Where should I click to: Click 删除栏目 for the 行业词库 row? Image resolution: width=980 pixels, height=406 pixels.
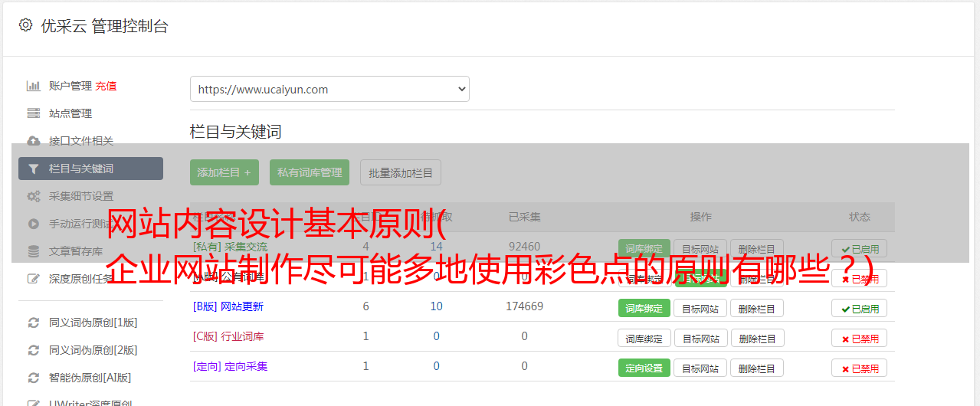coord(757,338)
